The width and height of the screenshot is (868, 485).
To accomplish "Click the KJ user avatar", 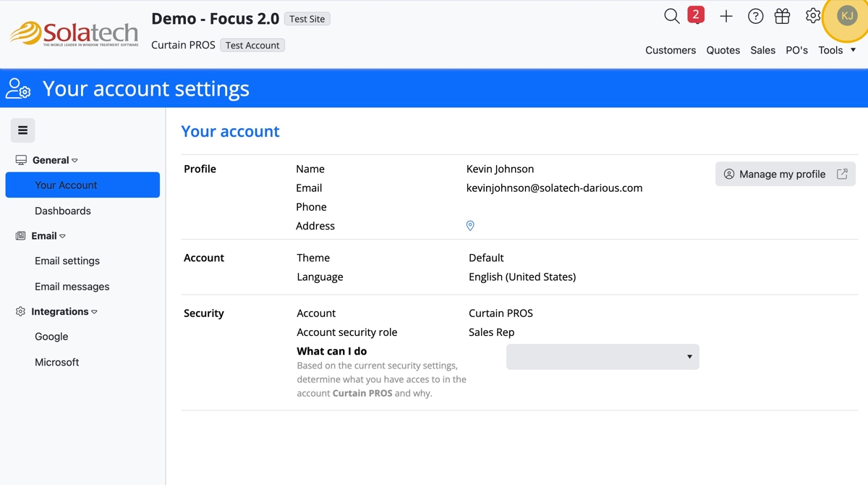I will pyautogui.click(x=846, y=16).
